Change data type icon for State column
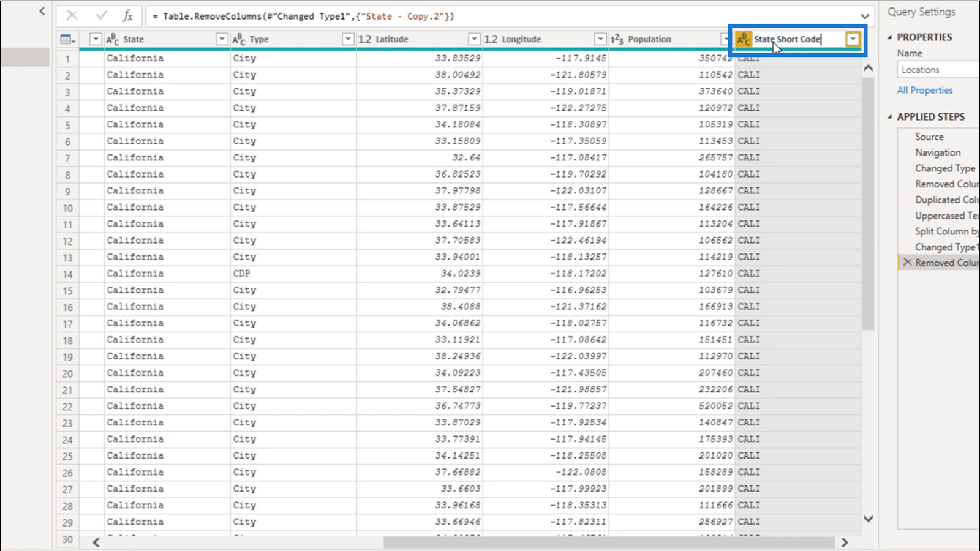Screen dimensions: 980x551 113,39
